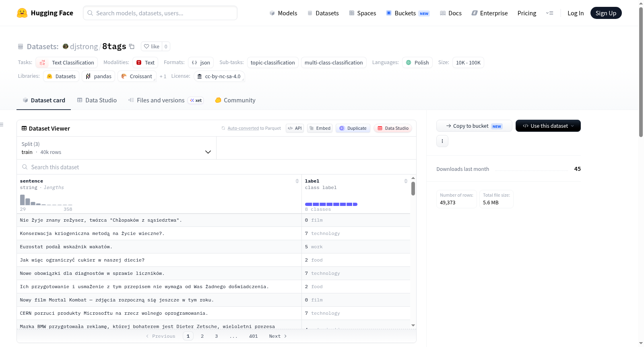Focus the search models, datasets, users field
Viewport: 644px width, 347px height.
[x=160, y=13]
